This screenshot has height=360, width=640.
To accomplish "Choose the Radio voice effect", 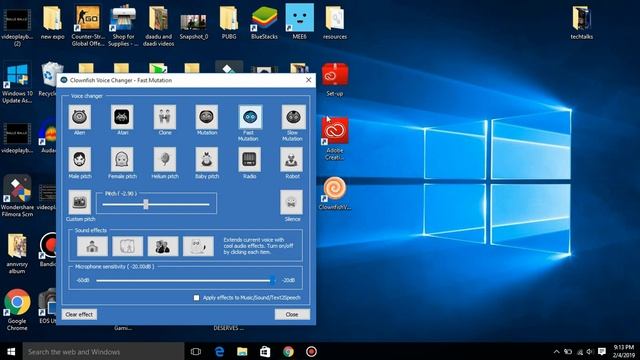I will pyautogui.click(x=249, y=160).
